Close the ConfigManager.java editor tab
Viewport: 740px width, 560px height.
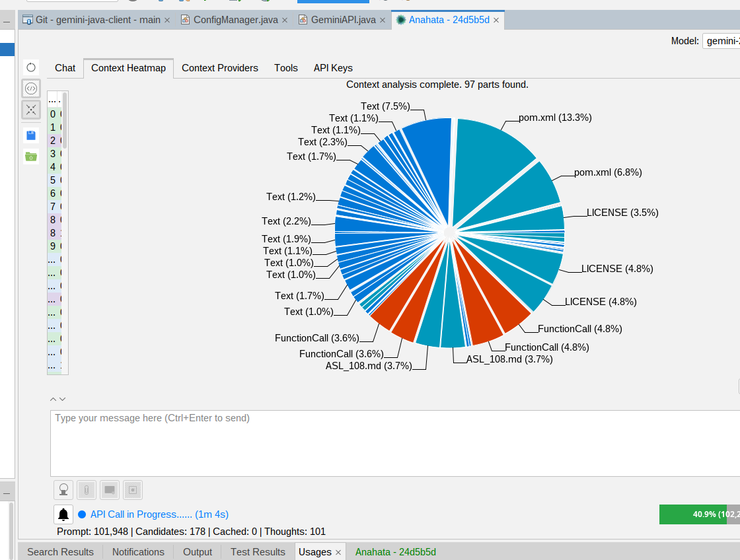pyautogui.click(x=285, y=20)
